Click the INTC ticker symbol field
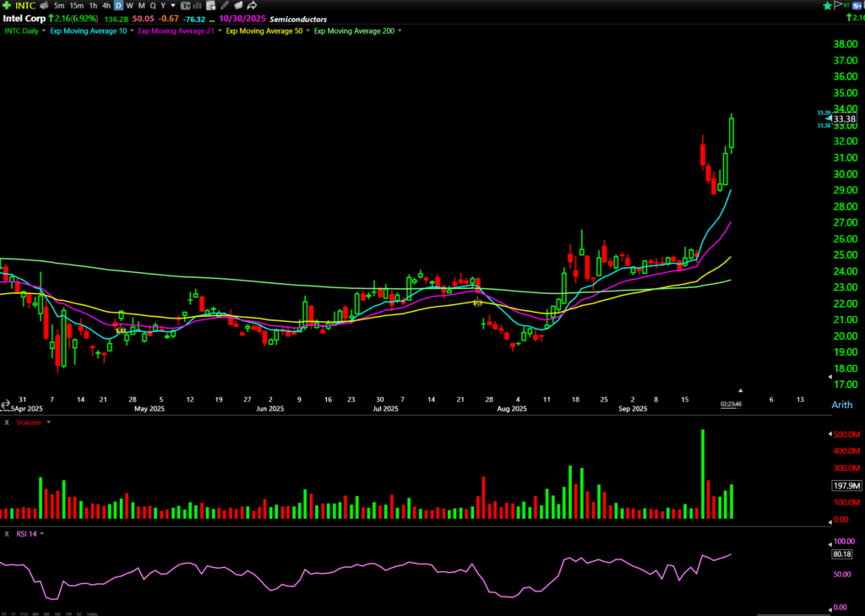The image size is (865, 616). [x=25, y=5]
